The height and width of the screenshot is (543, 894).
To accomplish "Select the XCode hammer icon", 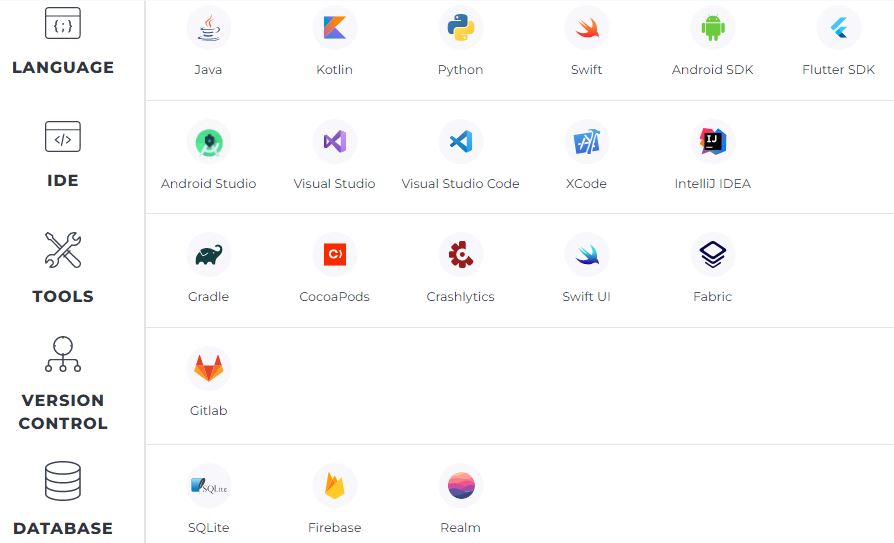I will click(x=587, y=141).
